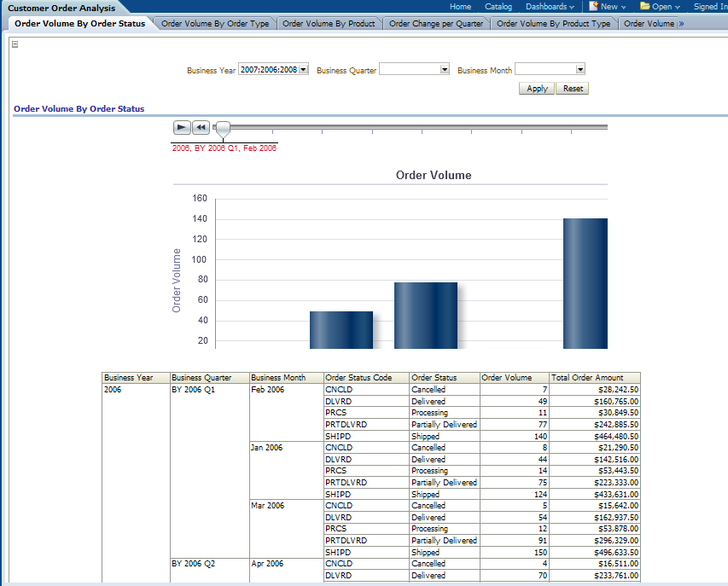Click the Open folder icon

pos(645,6)
